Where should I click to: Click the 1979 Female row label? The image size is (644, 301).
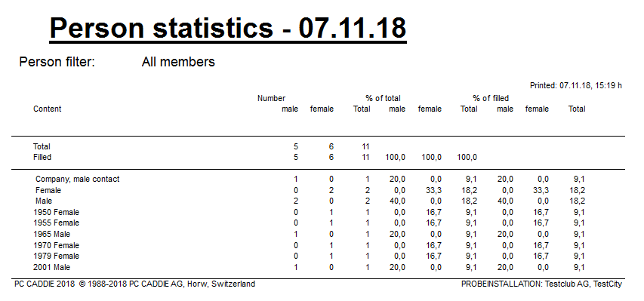57,256
